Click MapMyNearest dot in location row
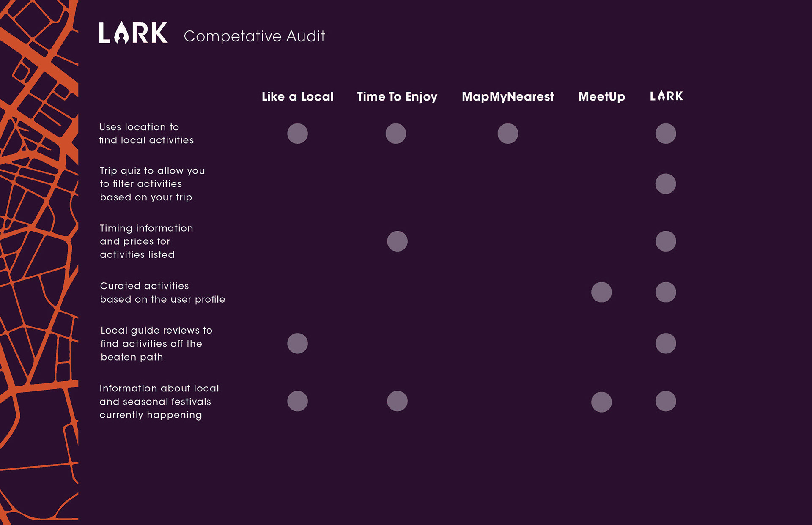This screenshot has height=525, width=812. (x=508, y=134)
